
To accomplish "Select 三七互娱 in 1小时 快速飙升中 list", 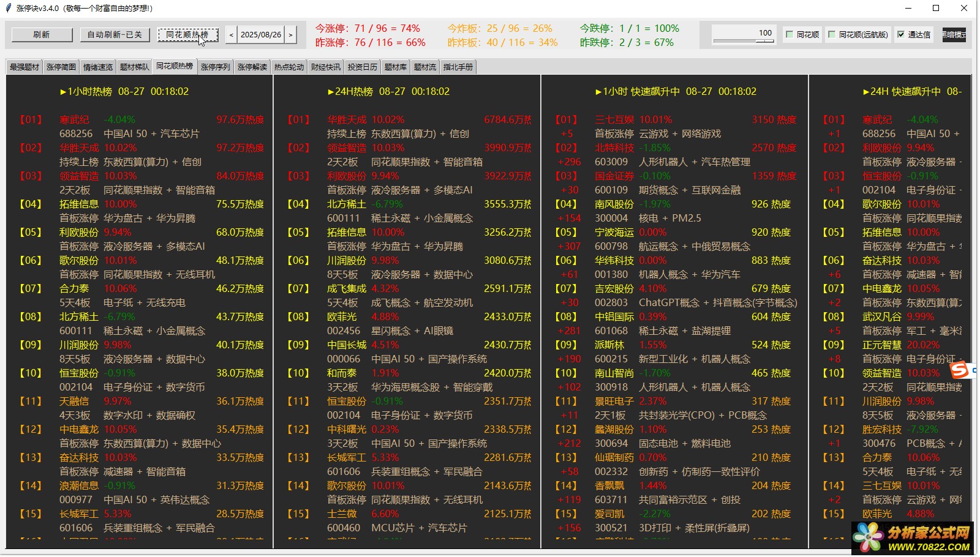I will pos(614,120).
